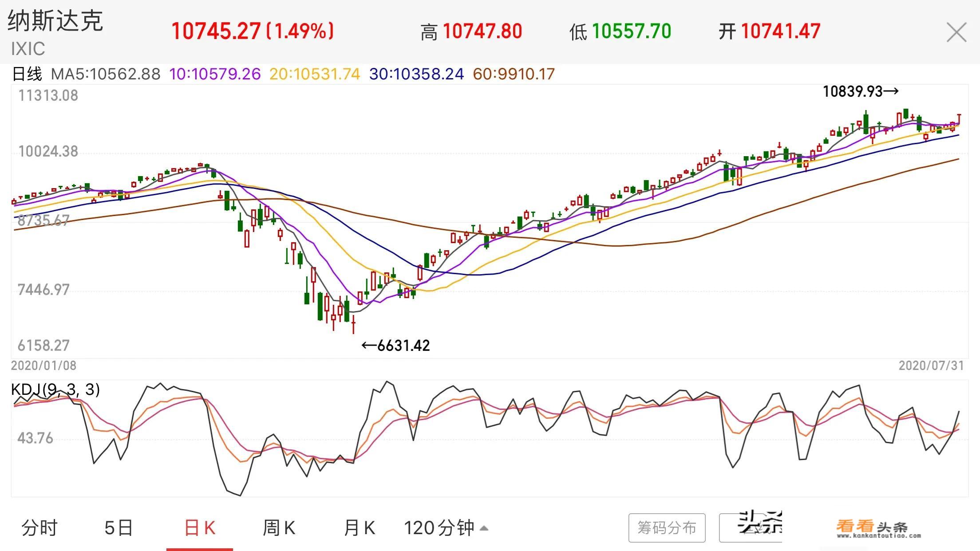Screen dimensions: 980x551
Task: Click the IXIC ticker symbol
Action: (28, 49)
